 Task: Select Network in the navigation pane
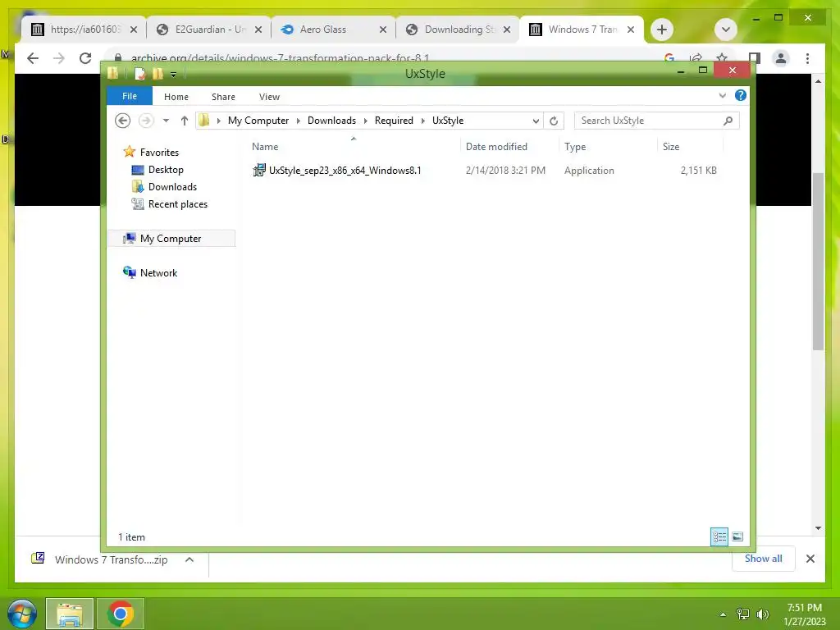[x=158, y=272]
